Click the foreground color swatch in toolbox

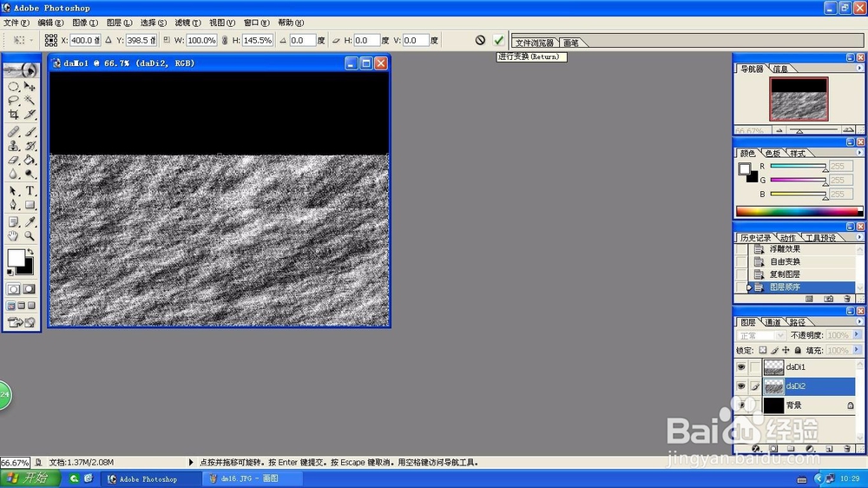[16, 258]
